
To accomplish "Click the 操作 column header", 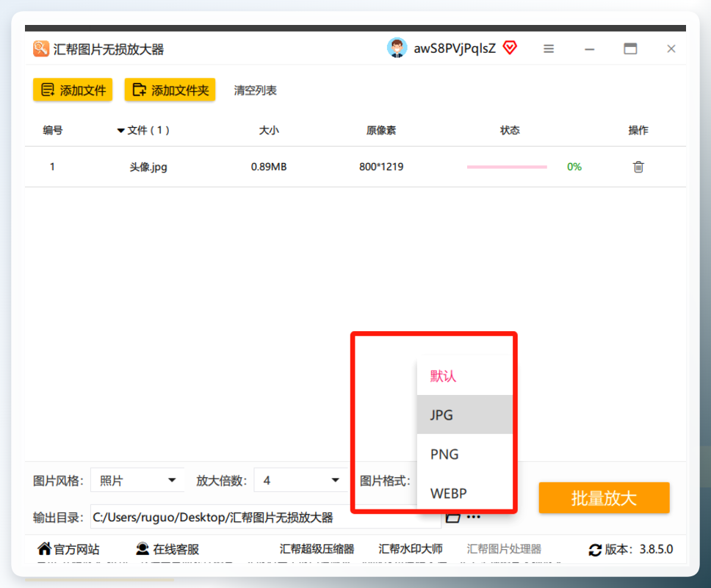I will click(638, 130).
